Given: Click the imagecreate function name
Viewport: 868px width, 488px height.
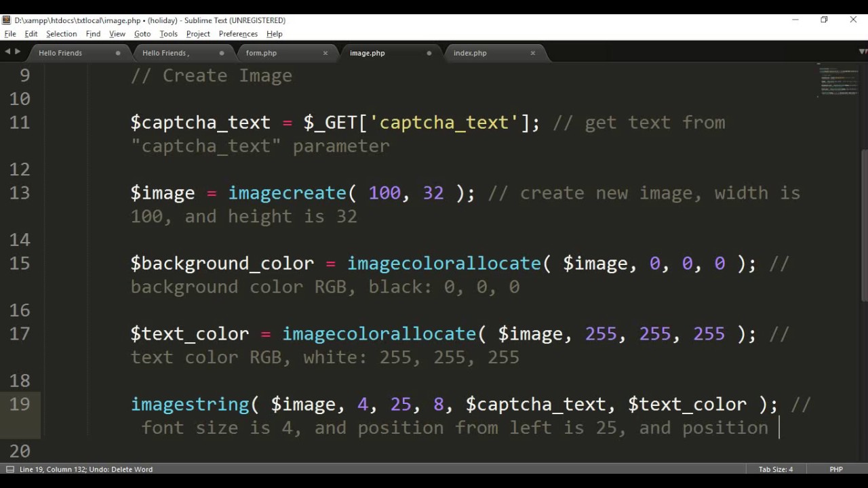Looking at the screenshot, I should 288,193.
